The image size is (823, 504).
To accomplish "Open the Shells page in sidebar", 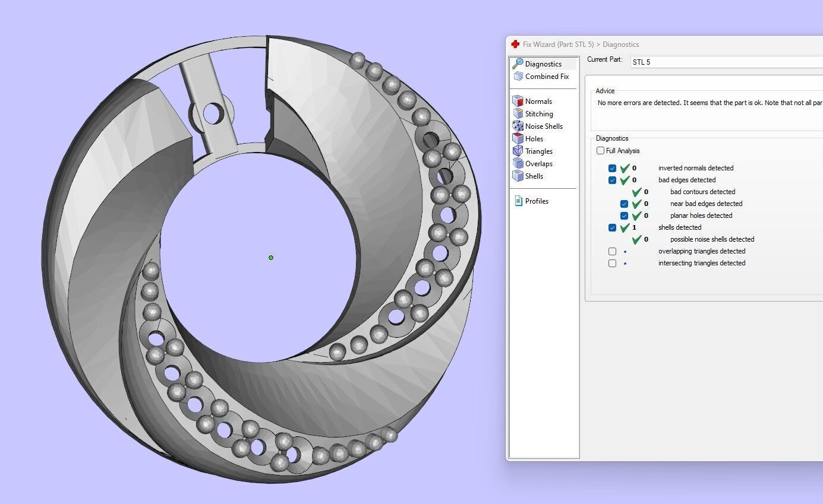I will click(528, 176).
